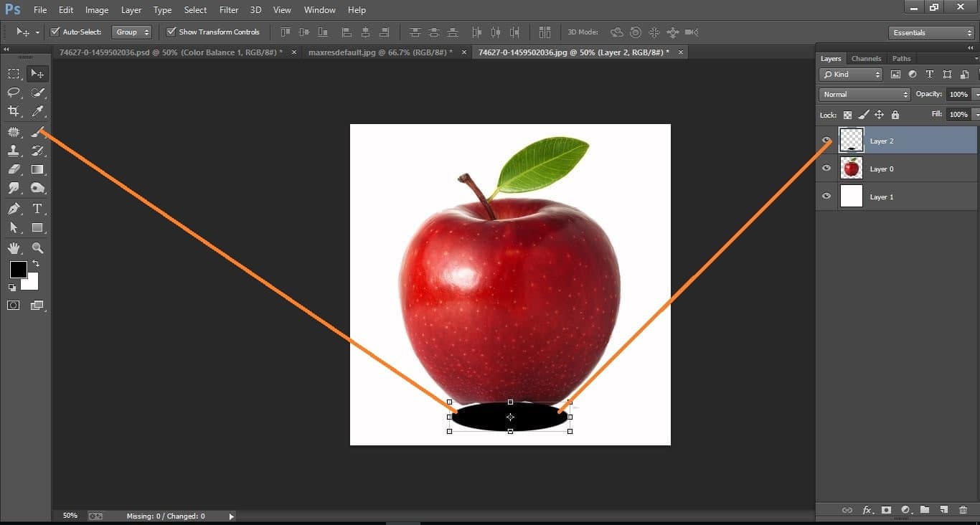Uncheck Auto-Select in the options bar

(55, 32)
